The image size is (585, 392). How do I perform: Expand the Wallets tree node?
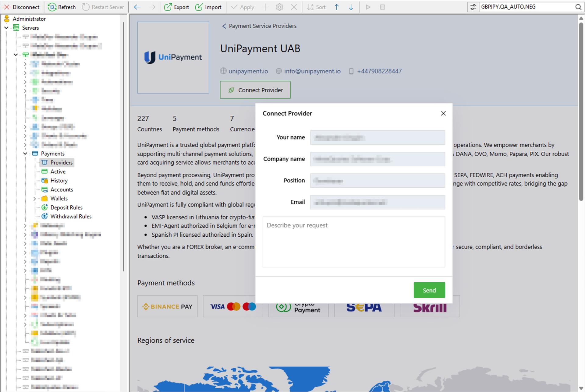pyautogui.click(x=35, y=198)
